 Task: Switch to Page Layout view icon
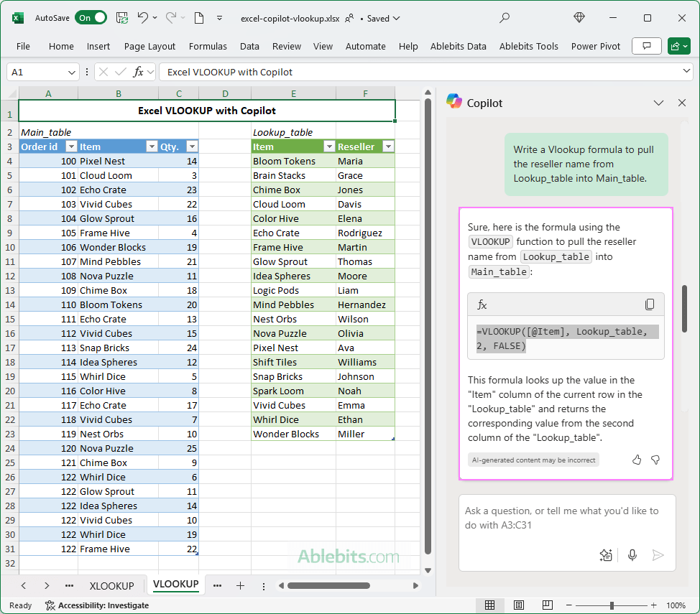tap(519, 605)
